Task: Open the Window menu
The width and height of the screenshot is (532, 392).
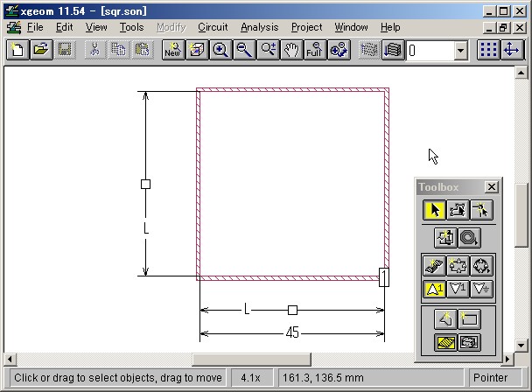Action: 351,27
